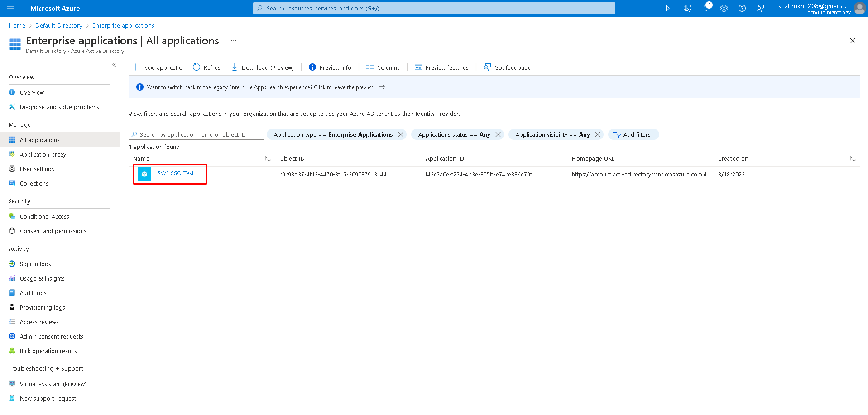Edit Applications status Any filter
The width and height of the screenshot is (868, 415).
tap(454, 134)
